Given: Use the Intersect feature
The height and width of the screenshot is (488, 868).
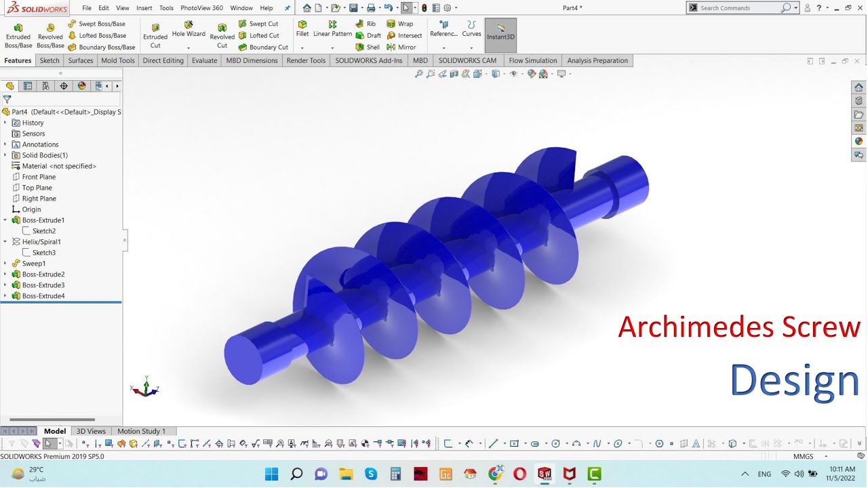Looking at the screenshot, I should 404,35.
